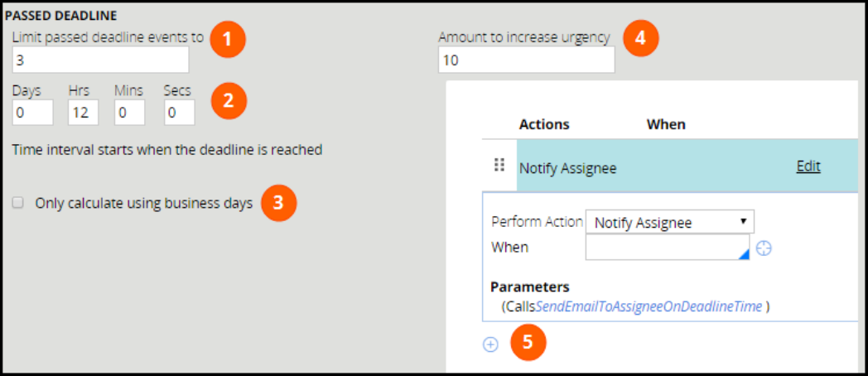Click the orange callout marker 5
Viewport: 868px width, 376px height.
(528, 343)
